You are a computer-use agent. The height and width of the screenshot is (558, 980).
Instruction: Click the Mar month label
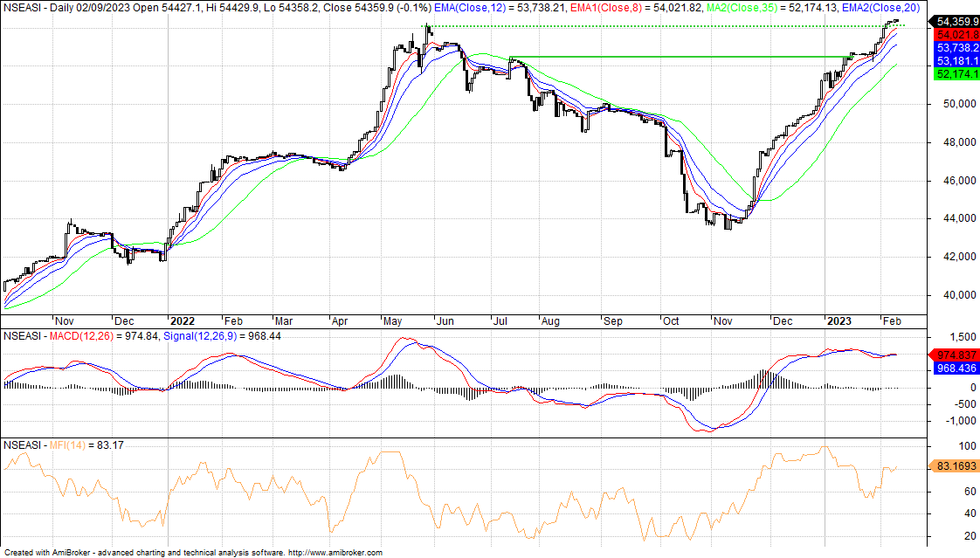pos(284,321)
